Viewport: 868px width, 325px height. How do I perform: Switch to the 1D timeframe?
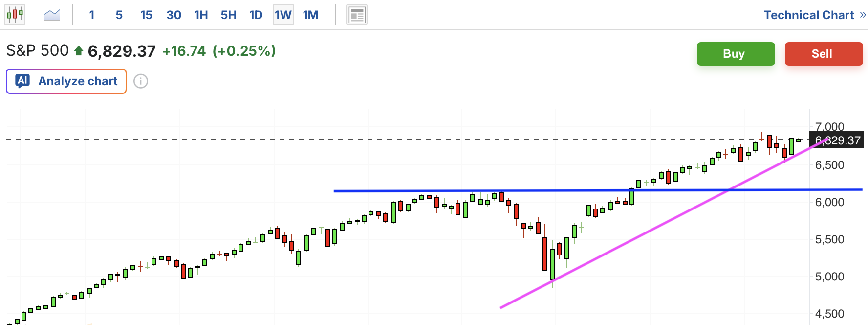click(x=256, y=15)
